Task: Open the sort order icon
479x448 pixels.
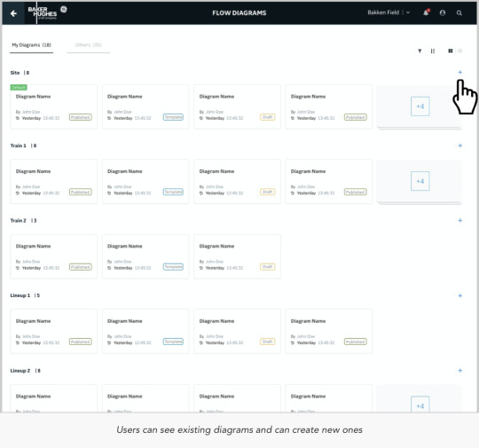Action: [x=433, y=51]
